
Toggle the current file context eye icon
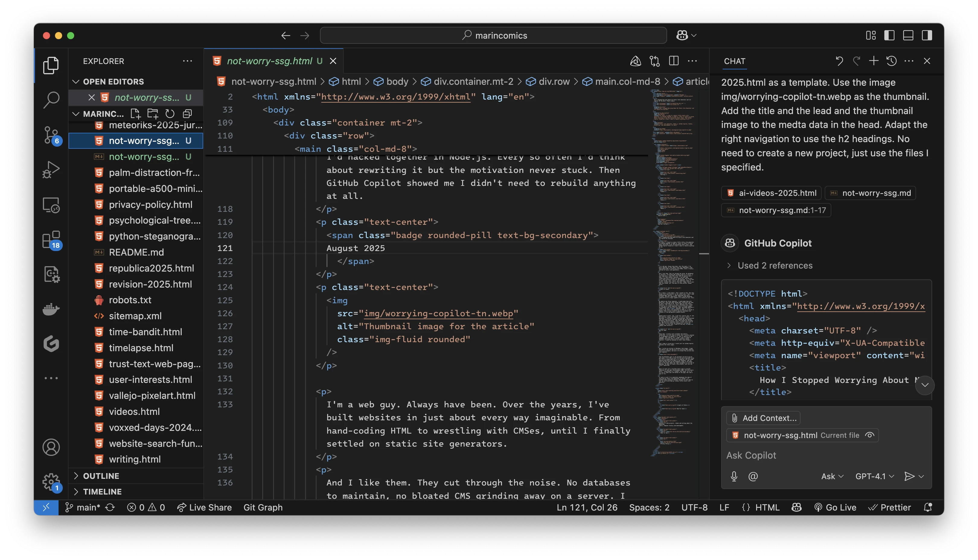pos(870,435)
